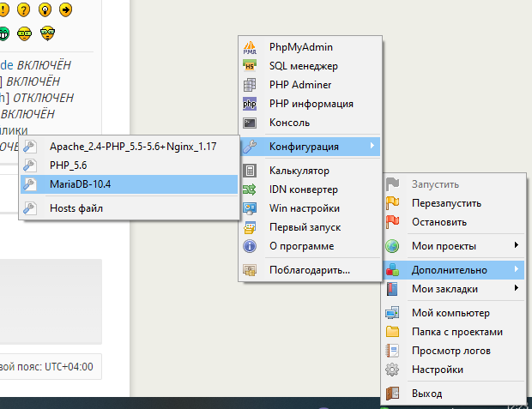
Task: Expand the Мои проекты submenu arrow
Action: [x=516, y=246]
